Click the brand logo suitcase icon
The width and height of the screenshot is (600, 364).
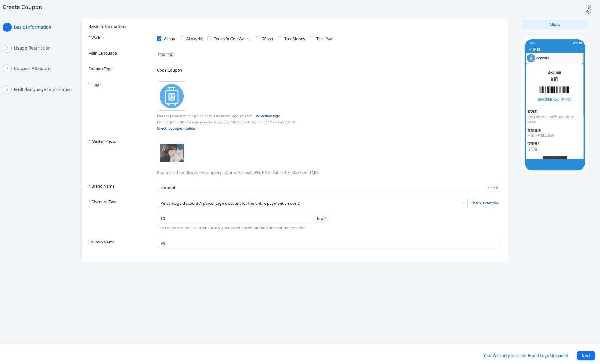pyautogui.click(x=171, y=96)
